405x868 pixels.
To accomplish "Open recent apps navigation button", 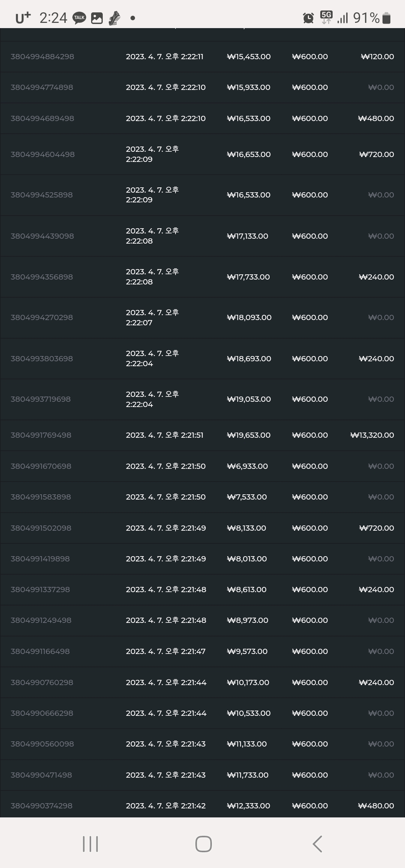I will 90,844.
